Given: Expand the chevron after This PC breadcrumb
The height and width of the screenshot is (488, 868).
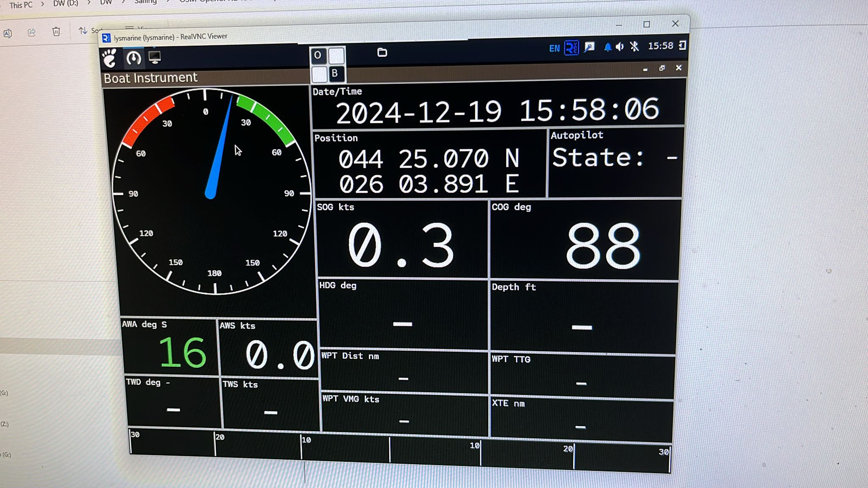Looking at the screenshot, I should click(x=42, y=4).
